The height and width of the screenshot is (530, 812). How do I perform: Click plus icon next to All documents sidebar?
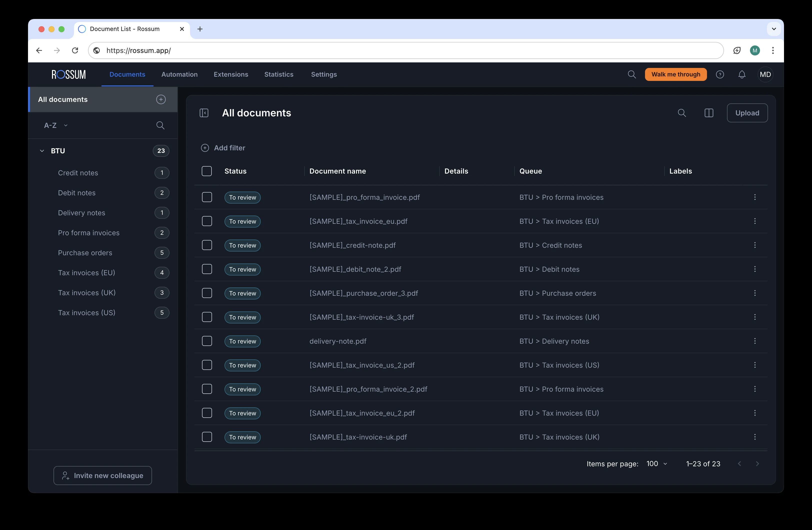coord(161,99)
